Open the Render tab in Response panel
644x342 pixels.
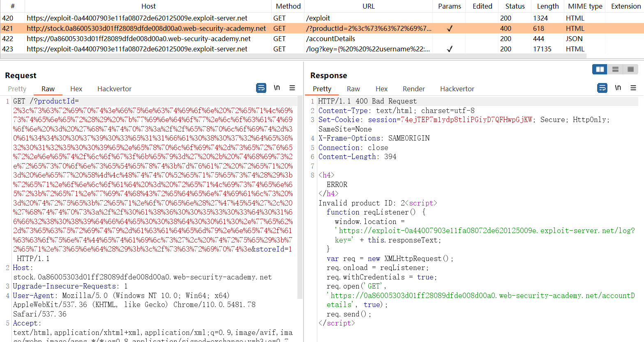pyautogui.click(x=413, y=89)
